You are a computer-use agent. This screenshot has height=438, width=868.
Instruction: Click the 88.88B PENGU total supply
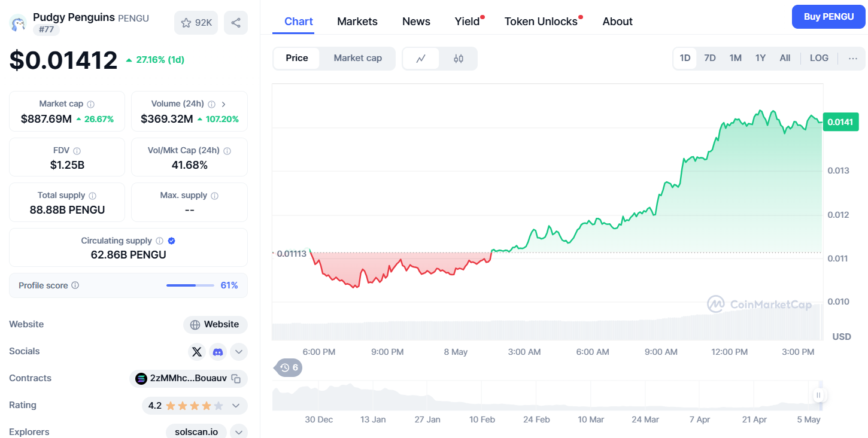(67, 210)
